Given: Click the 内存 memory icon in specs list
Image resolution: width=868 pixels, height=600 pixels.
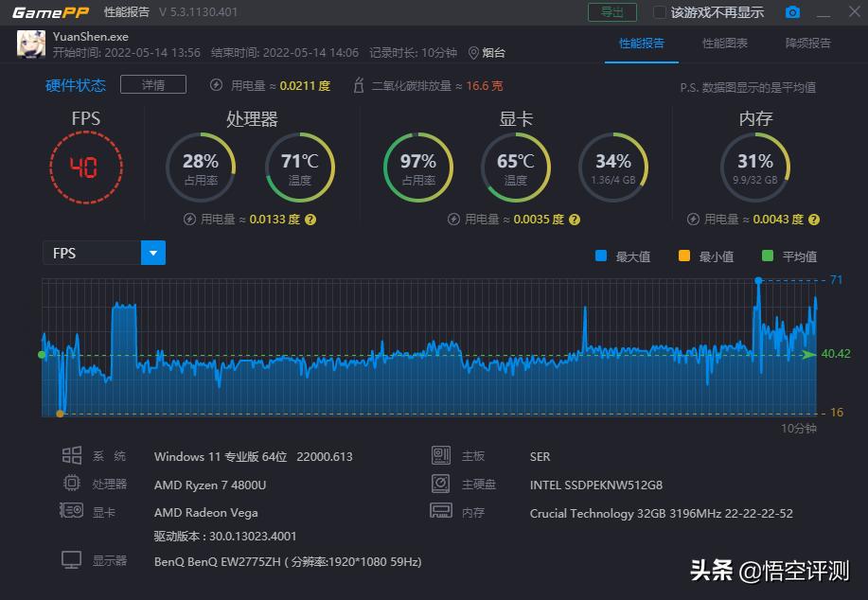Looking at the screenshot, I should 440,512.
